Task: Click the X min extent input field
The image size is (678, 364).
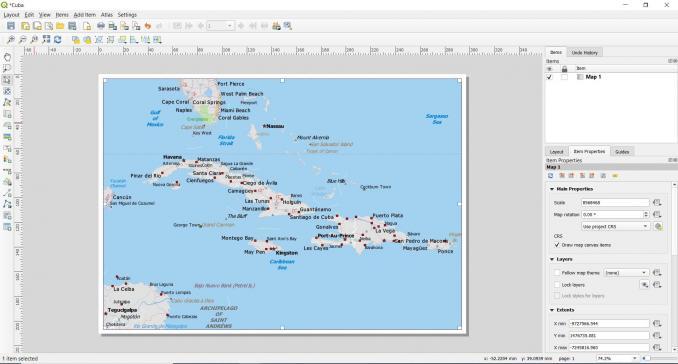Action: (x=609, y=323)
